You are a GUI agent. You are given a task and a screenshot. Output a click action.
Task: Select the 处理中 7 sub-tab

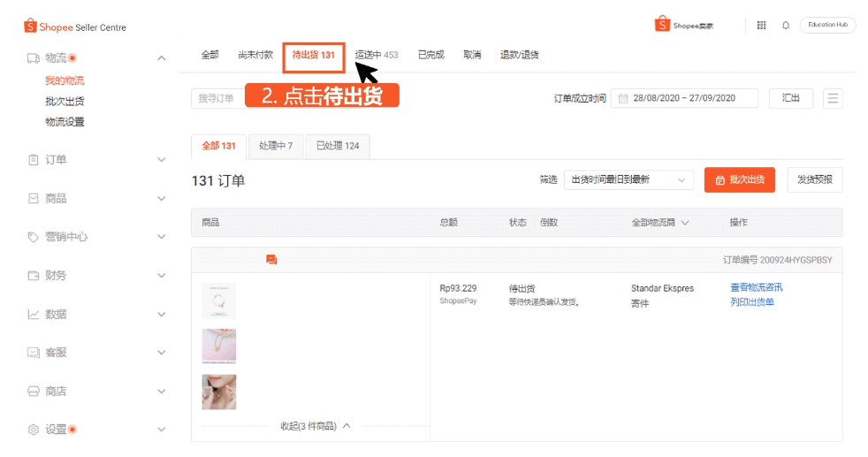tap(276, 146)
